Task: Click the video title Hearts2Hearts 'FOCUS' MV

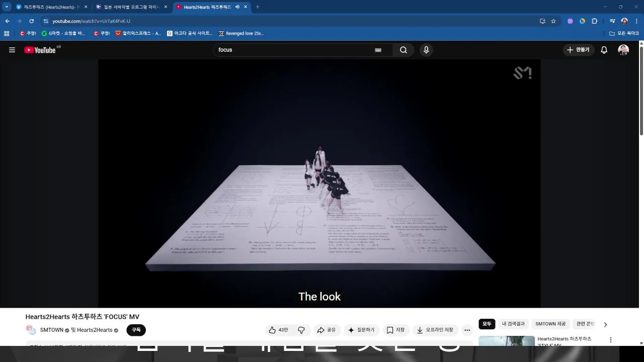Action: [x=83, y=317]
